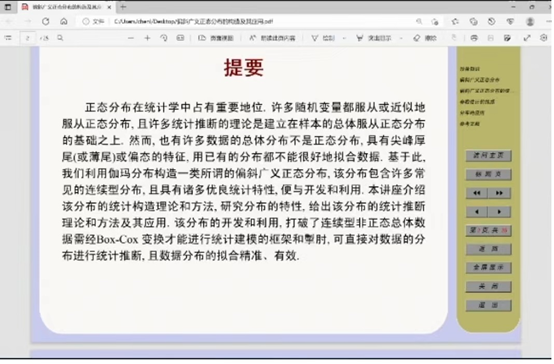This screenshot has height=364, width=554.
Task: Print the PDF document
Action: click(474, 38)
